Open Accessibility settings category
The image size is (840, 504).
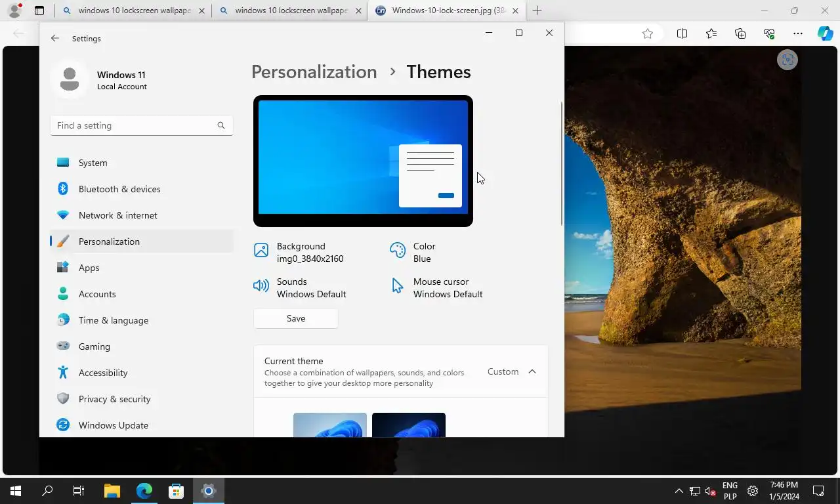point(142,373)
